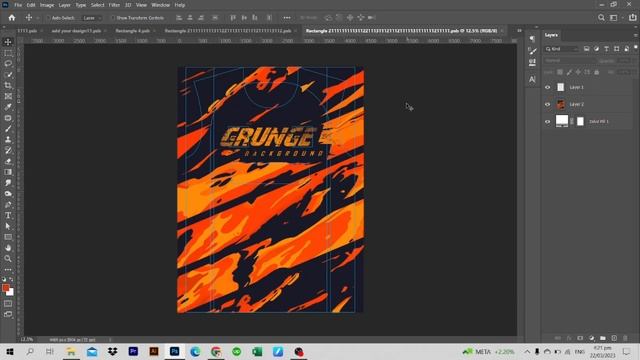Select the Crop tool
The image size is (640, 360).
[x=8, y=85]
